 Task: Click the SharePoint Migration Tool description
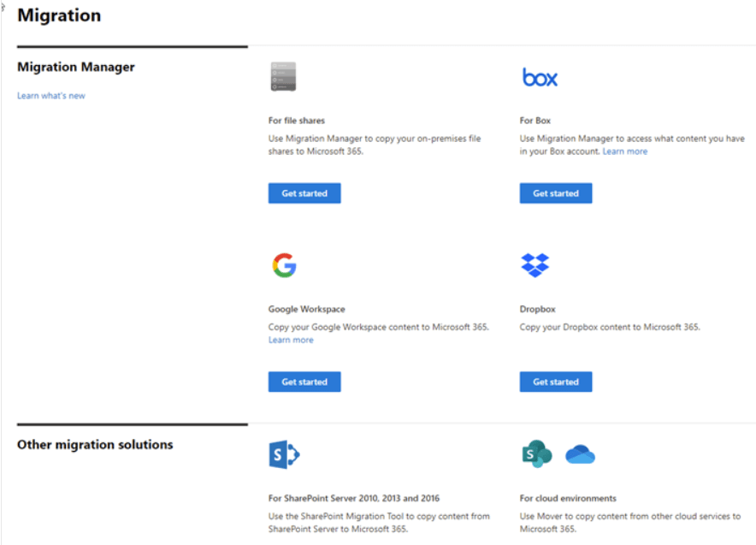379,523
